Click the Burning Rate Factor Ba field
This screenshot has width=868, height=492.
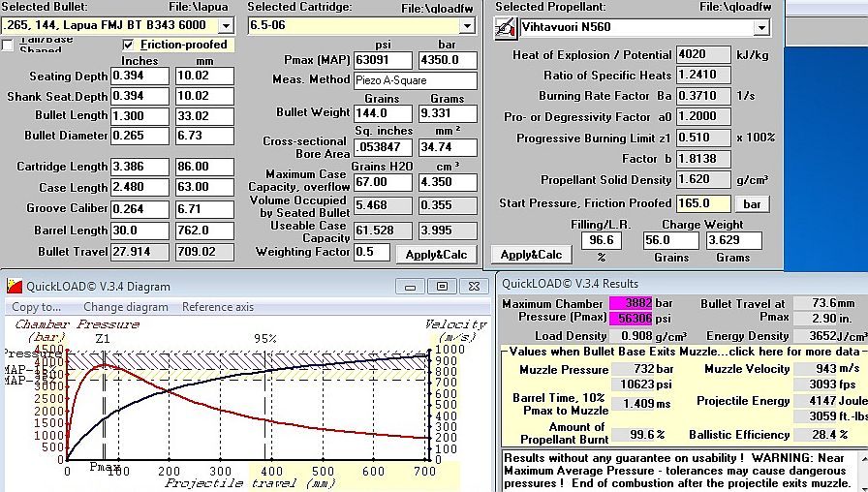pyautogui.click(x=703, y=96)
